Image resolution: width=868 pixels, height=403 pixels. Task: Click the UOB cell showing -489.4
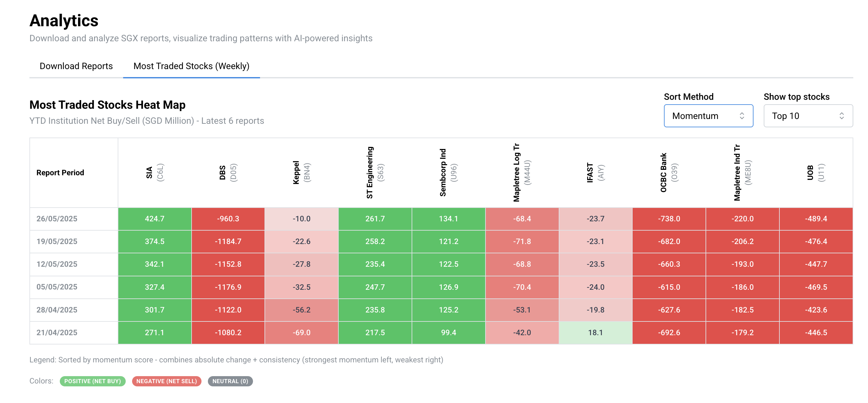coord(816,219)
